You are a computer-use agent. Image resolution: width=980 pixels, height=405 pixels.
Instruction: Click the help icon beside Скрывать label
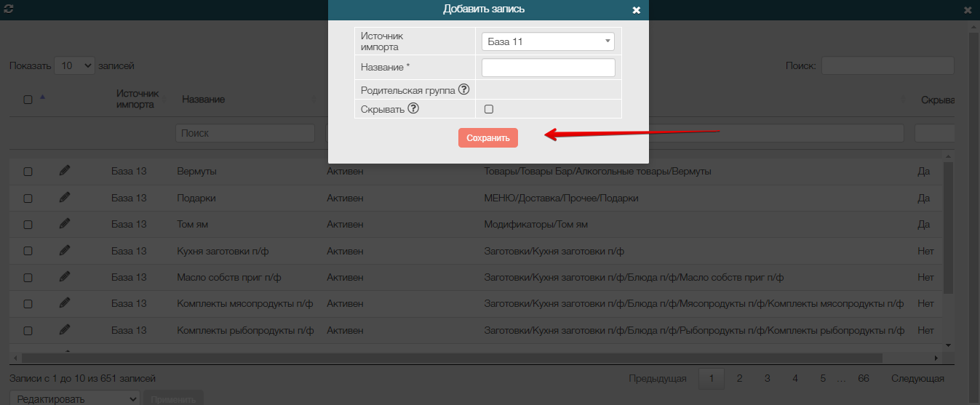coord(413,108)
